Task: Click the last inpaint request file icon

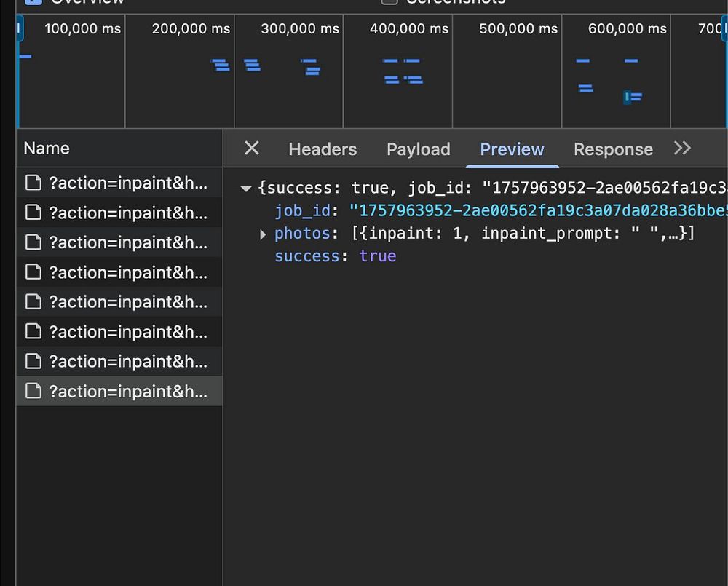Action: pyautogui.click(x=33, y=391)
